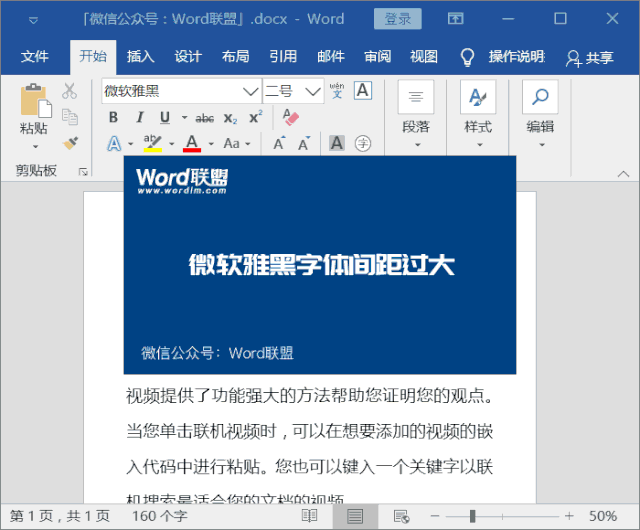The height and width of the screenshot is (530, 640).
Task: Toggle Bold formatting
Action: (x=113, y=118)
